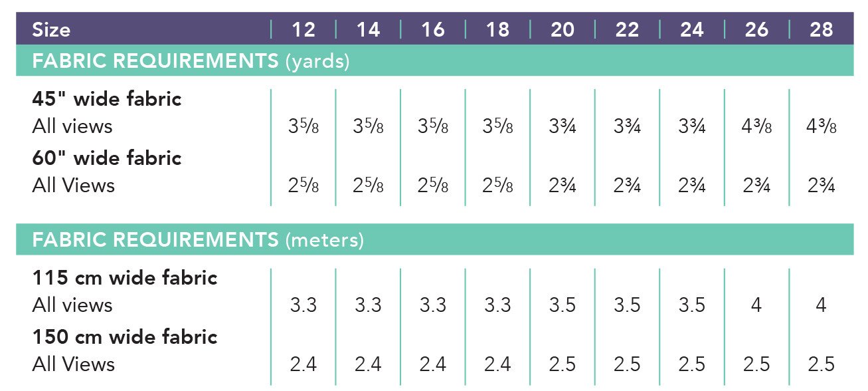Click 45" fabric yardage for size 12
This screenshot has height=391, width=868.
tap(304, 126)
